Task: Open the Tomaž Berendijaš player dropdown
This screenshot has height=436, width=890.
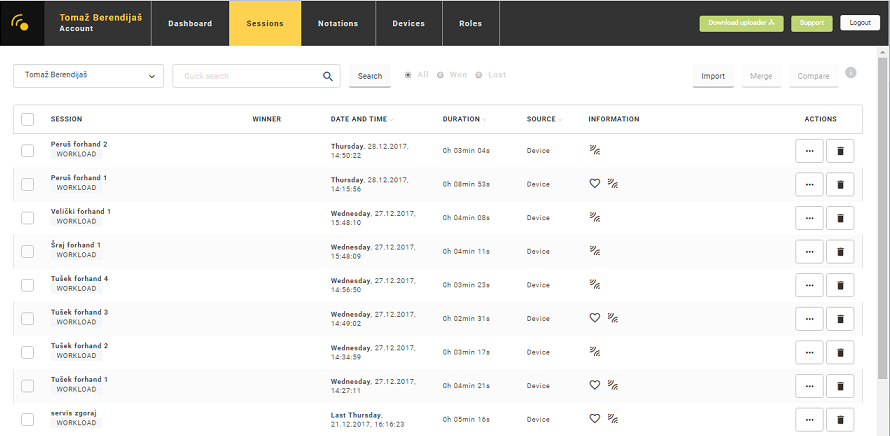Action: [x=89, y=76]
